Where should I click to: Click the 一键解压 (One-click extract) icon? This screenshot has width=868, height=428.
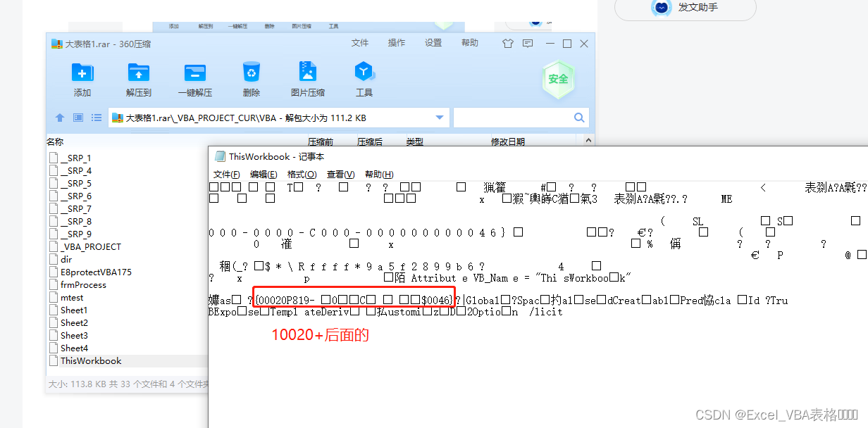(195, 72)
